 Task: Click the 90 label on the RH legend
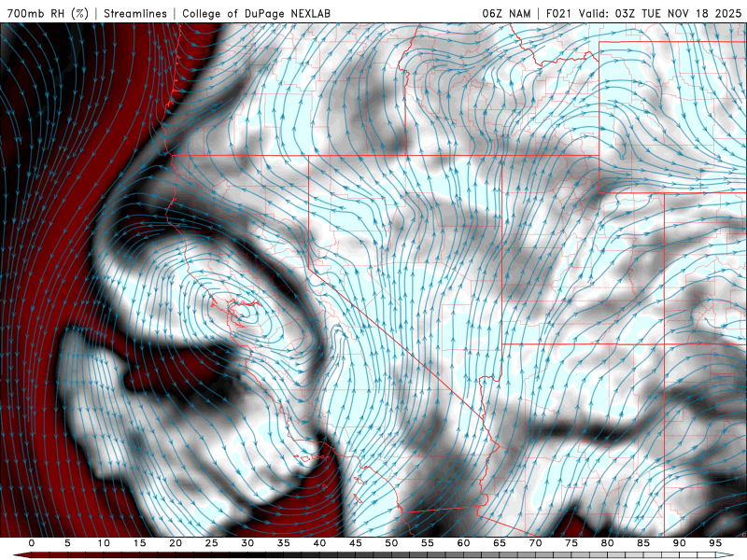click(x=679, y=543)
